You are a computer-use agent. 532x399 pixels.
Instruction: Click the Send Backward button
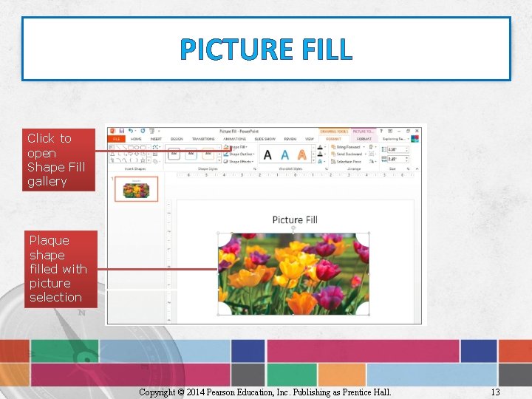tap(347, 154)
